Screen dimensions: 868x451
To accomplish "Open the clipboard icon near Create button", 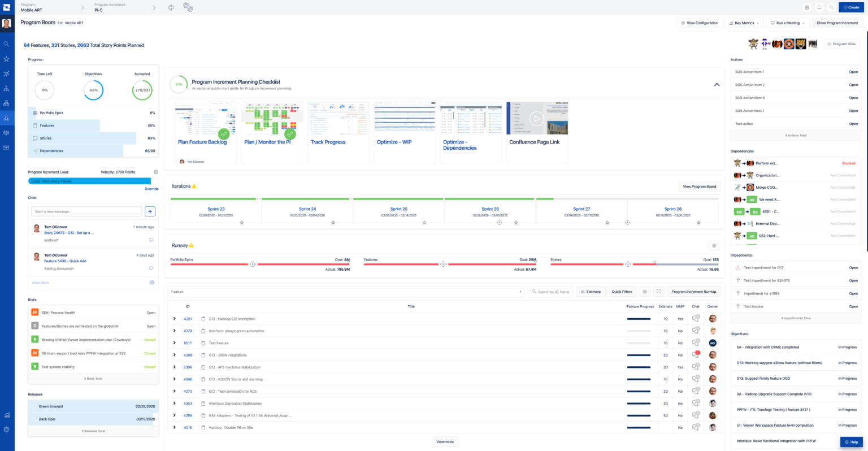I will (806, 7).
